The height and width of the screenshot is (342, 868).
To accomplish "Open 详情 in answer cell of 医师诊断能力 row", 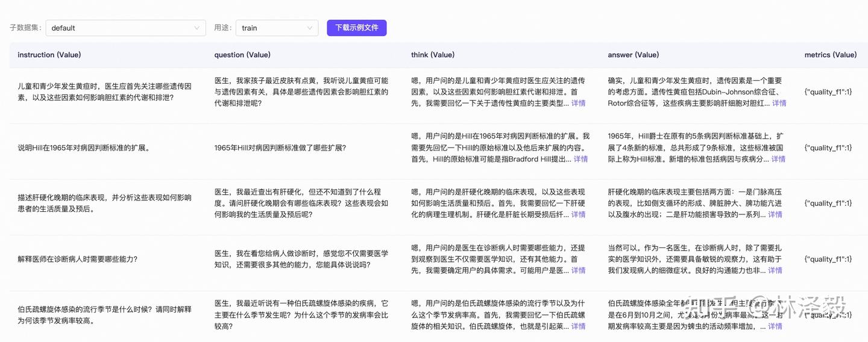I will pos(775,270).
